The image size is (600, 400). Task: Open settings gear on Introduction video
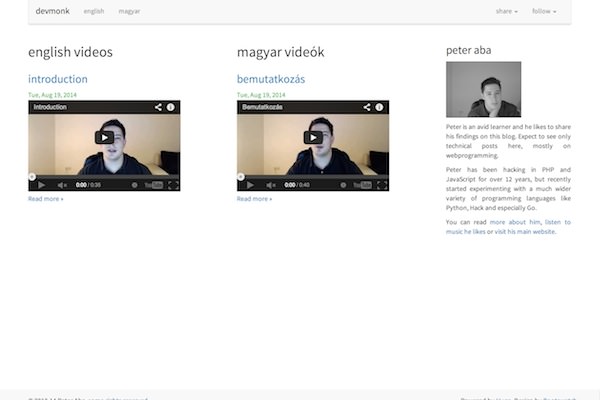tap(135, 185)
